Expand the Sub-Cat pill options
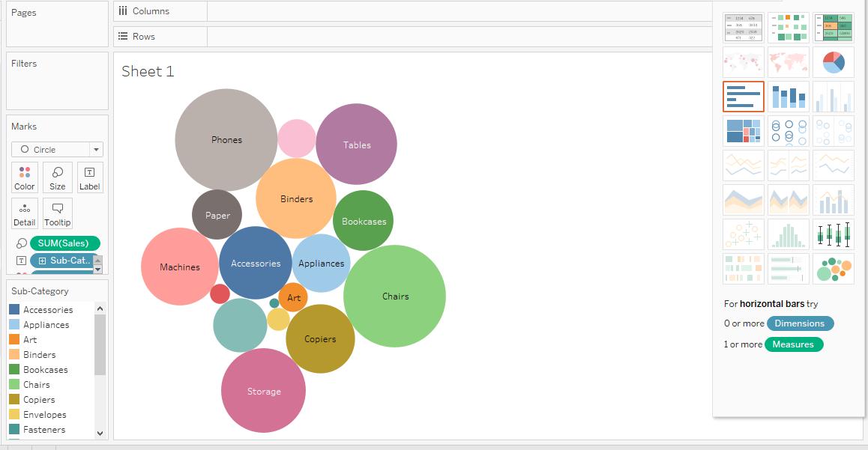Viewport: 868px width, 450px height. pos(67,260)
